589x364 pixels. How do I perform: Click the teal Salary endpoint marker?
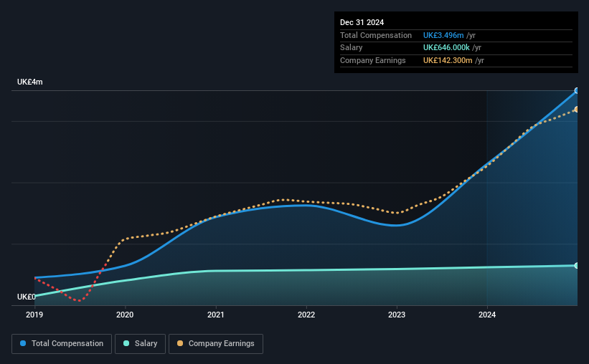[577, 266]
